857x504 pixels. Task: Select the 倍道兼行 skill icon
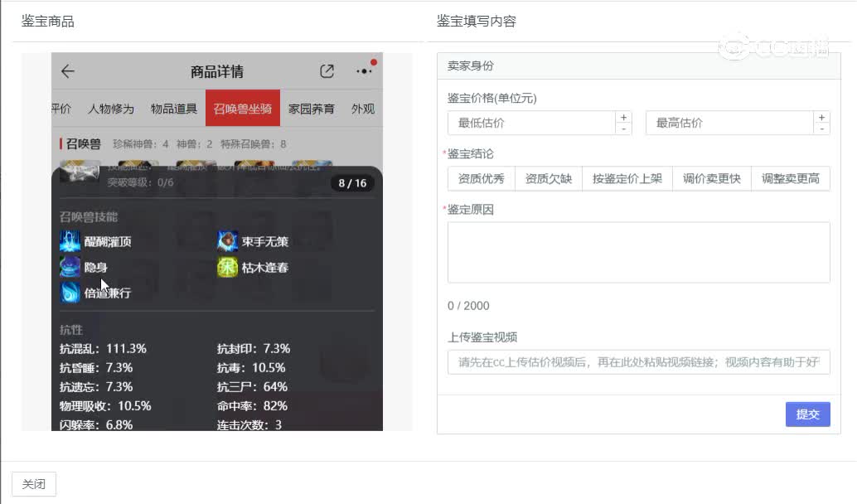(70, 293)
